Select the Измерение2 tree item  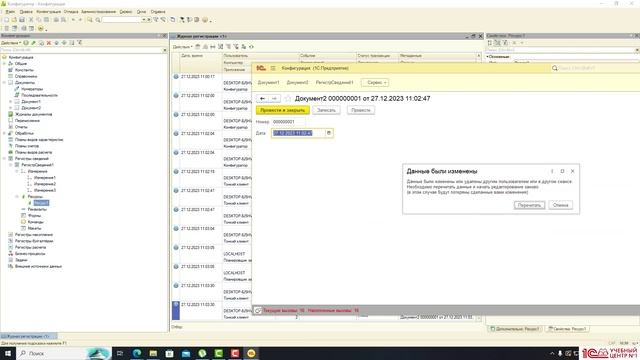[44, 184]
